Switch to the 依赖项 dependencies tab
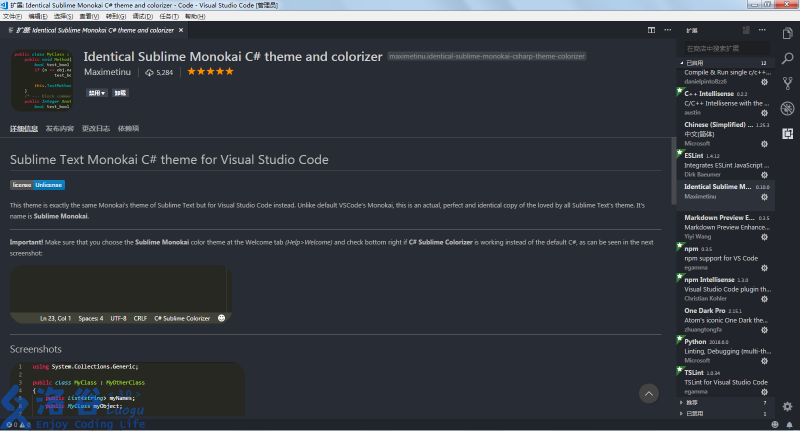This screenshot has width=800, height=431. click(128, 129)
